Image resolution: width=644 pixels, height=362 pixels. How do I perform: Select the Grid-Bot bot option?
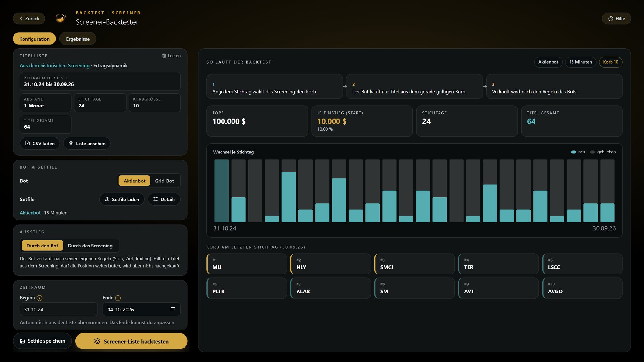tap(164, 181)
